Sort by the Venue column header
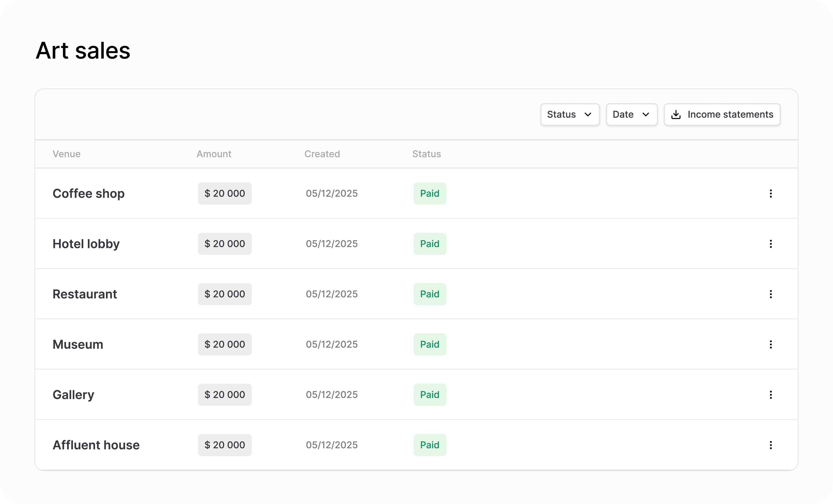 (x=67, y=154)
